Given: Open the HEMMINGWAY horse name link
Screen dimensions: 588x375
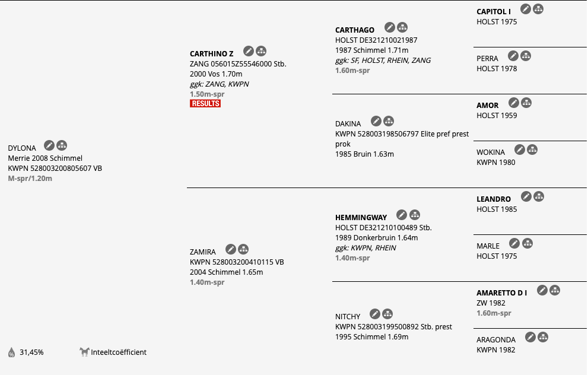Looking at the screenshot, I should coord(361,218).
